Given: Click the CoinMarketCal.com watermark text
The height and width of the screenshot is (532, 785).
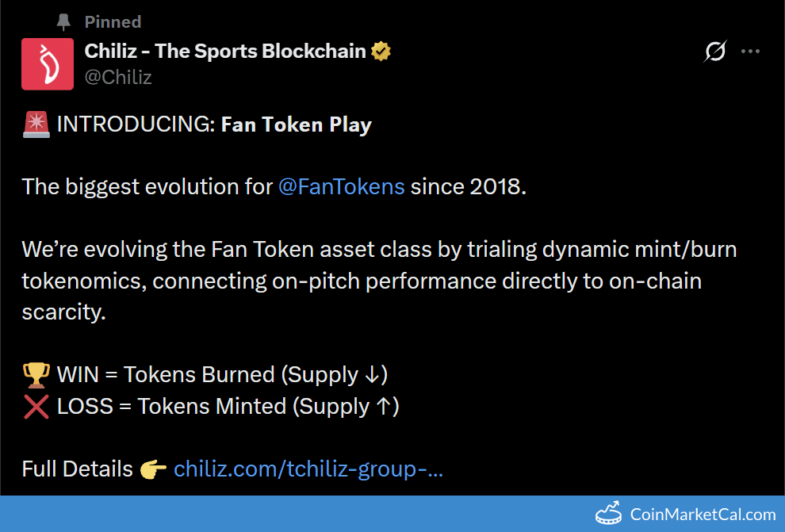Looking at the screenshot, I should click(703, 515).
